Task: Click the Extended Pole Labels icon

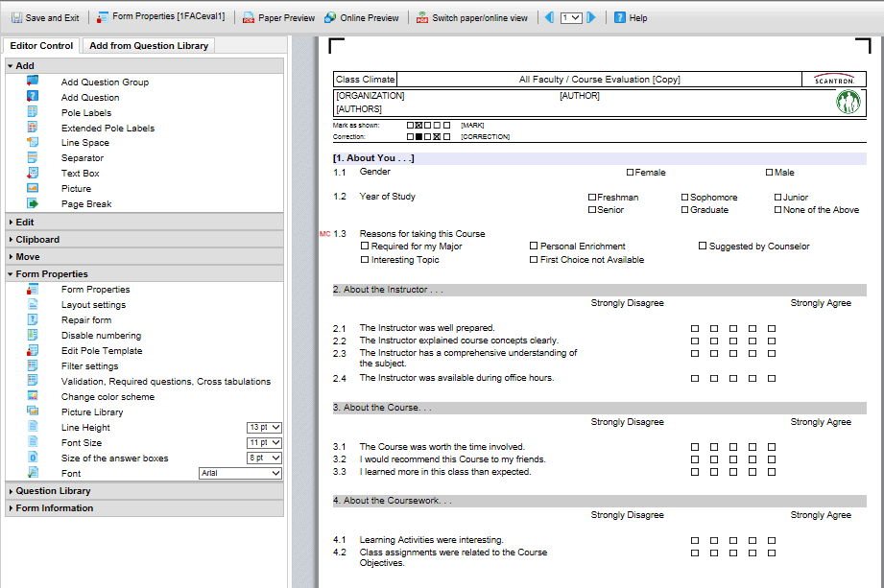Action: (33, 128)
